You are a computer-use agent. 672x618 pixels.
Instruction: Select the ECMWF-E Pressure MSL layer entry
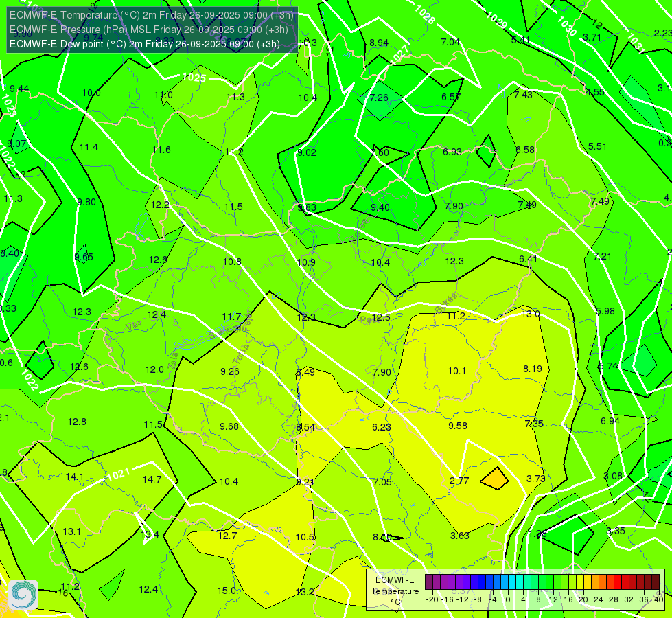(x=148, y=30)
